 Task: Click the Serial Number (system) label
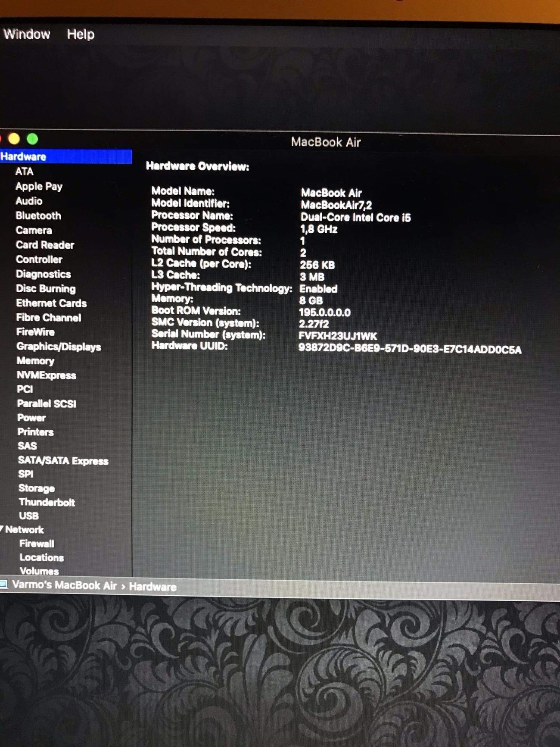coord(208,334)
